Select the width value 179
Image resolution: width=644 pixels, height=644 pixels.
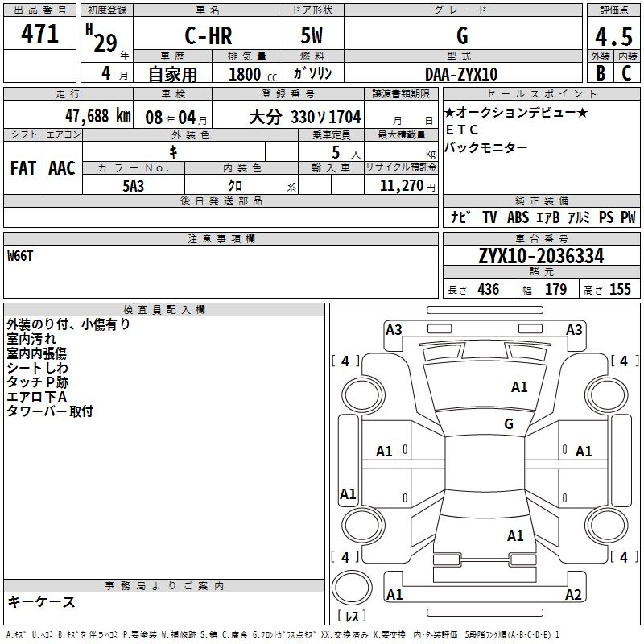tap(555, 290)
